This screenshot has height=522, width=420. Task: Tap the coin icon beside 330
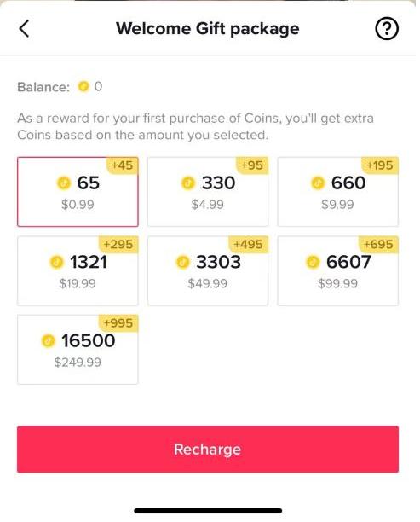(x=188, y=183)
